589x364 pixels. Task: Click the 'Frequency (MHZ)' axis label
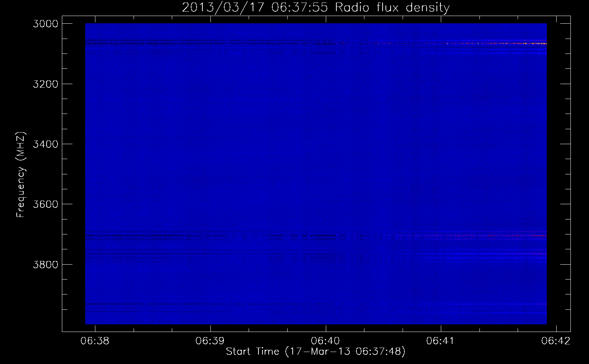coord(21,174)
